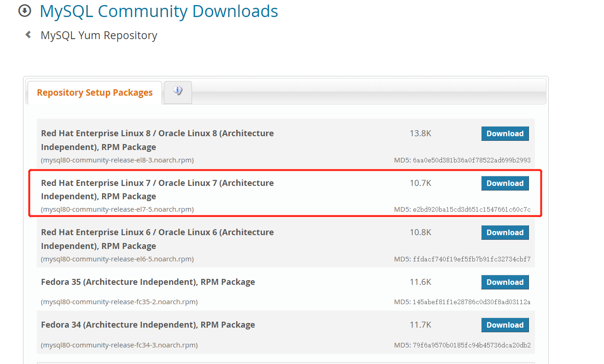Click filename mysql80-community-release-fc34-3.noarch.rpm
The width and height of the screenshot is (604, 364).
coord(119,345)
